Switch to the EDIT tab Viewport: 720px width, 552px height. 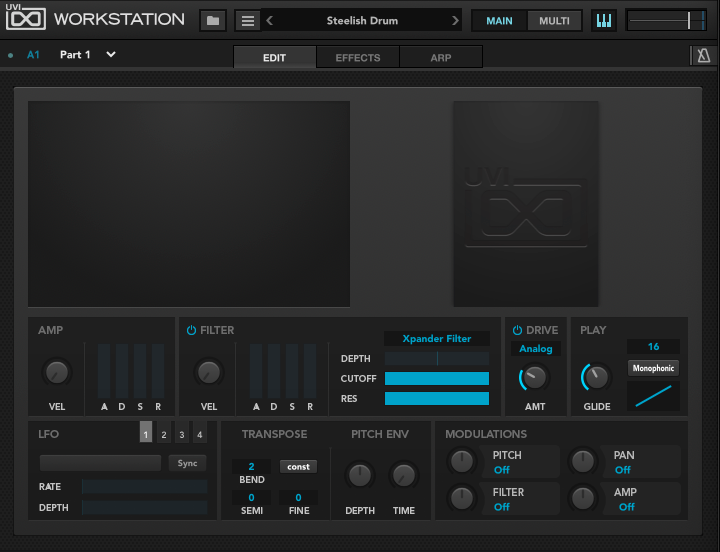[x=275, y=57]
